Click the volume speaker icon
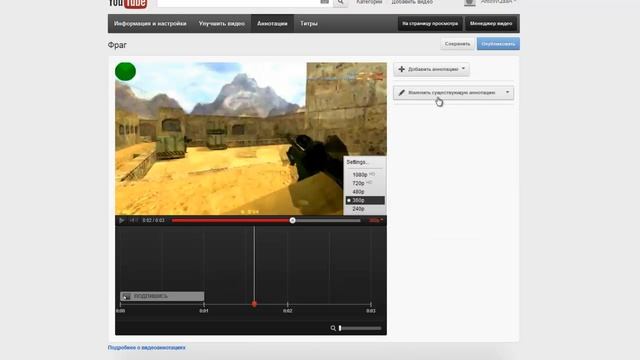Screen dimensions: 640x360 click(x=133, y=220)
